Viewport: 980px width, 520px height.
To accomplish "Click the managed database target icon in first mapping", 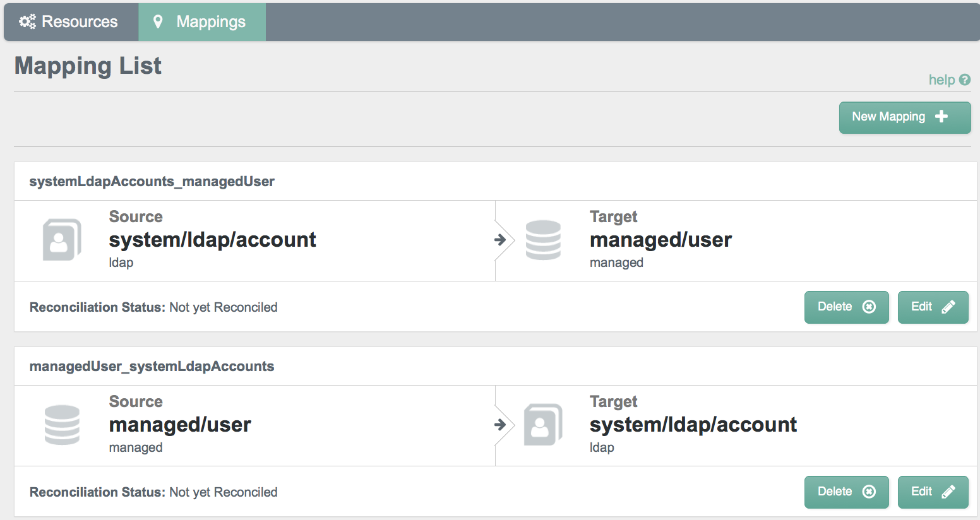I will click(x=543, y=240).
